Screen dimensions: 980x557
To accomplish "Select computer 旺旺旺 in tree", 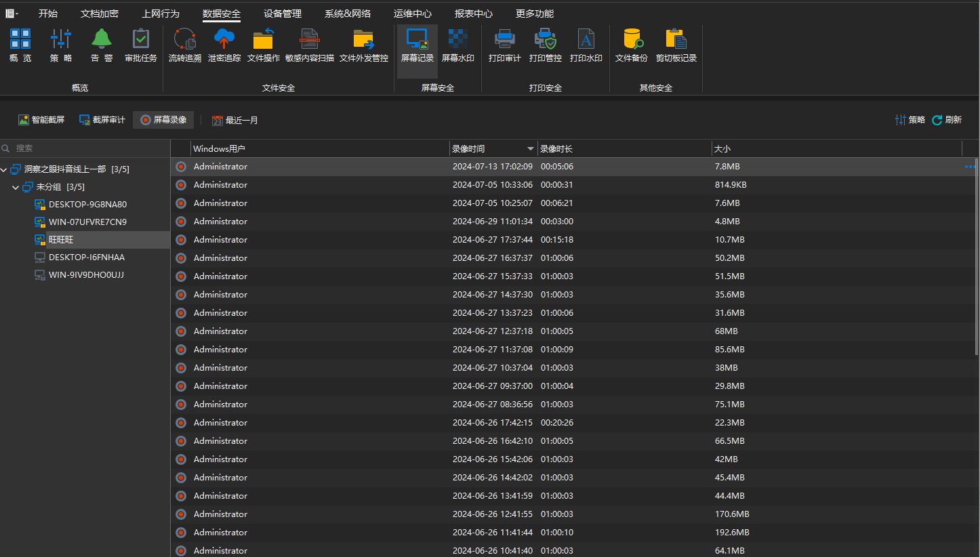I will [x=61, y=240].
